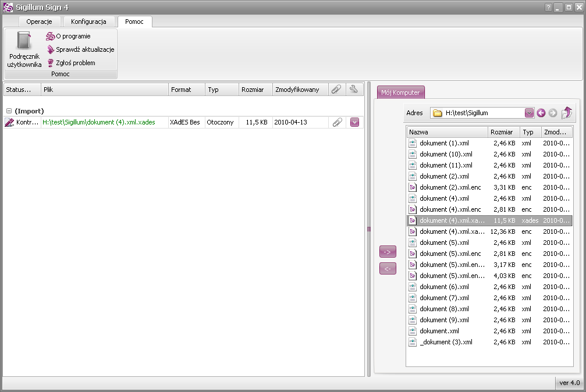This screenshot has width=586, height=392.
Task: Click the Zmodyfikowany column header
Action: click(300, 90)
